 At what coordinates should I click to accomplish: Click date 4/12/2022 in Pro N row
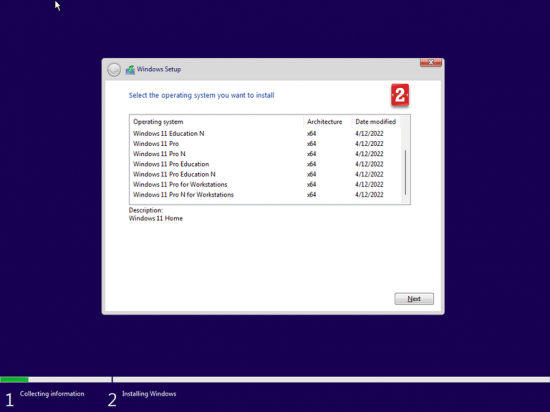coord(369,154)
